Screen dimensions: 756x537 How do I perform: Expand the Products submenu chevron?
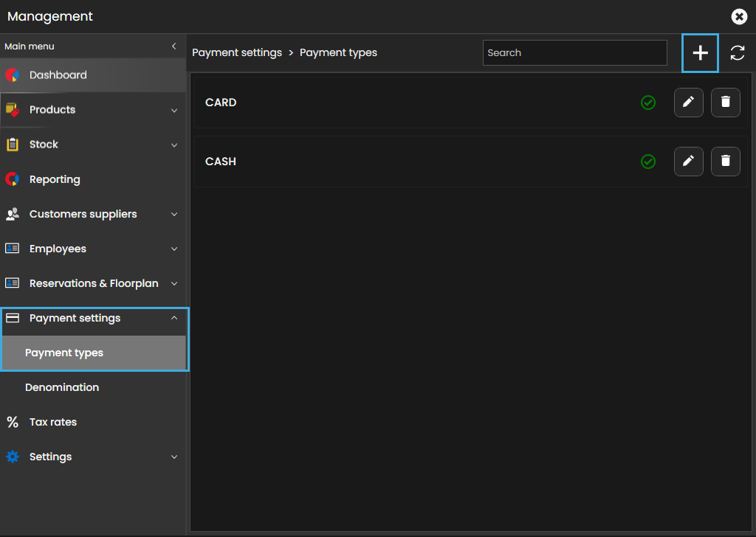coord(174,111)
